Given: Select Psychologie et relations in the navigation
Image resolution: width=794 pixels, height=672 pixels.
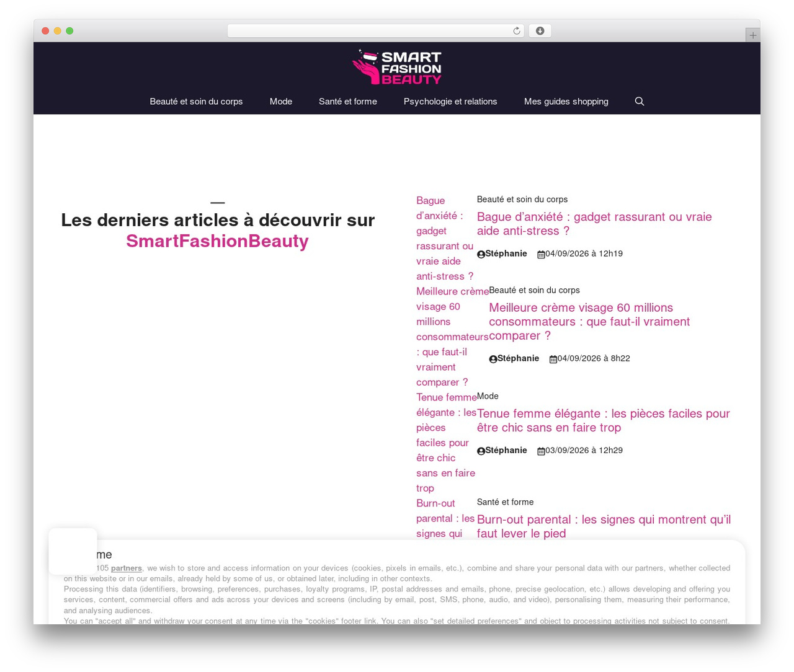Looking at the screenshot, I should [x=450, y=102].
